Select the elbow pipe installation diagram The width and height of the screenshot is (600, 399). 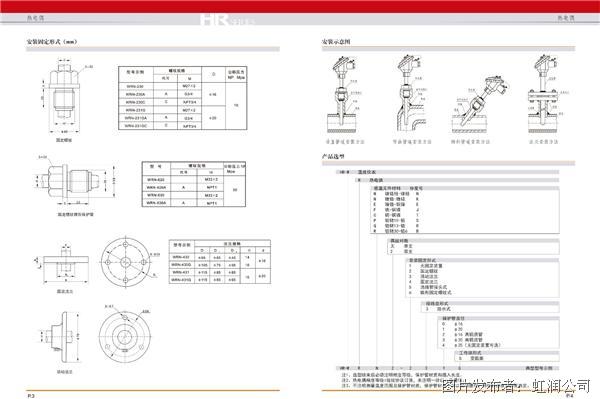(x=411, y=95)
